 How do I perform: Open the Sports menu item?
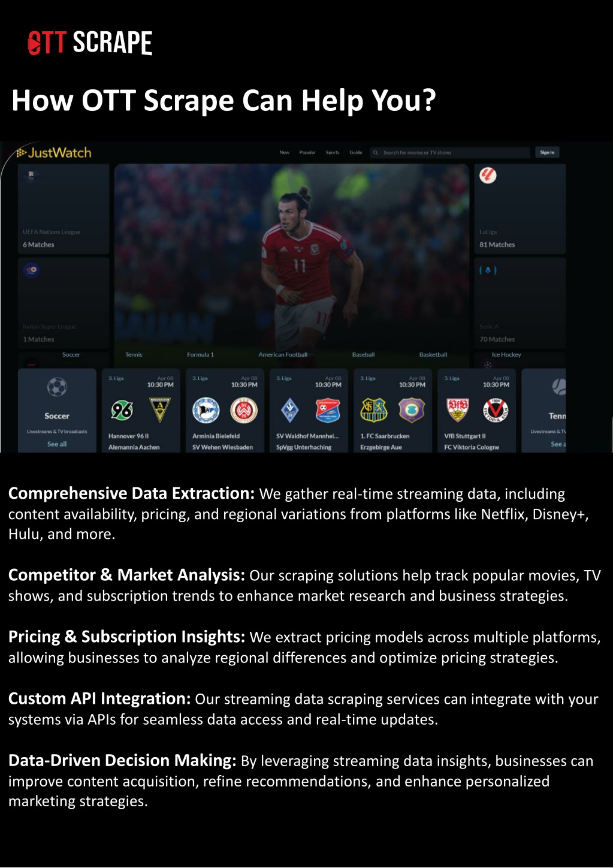coord(333,153)
